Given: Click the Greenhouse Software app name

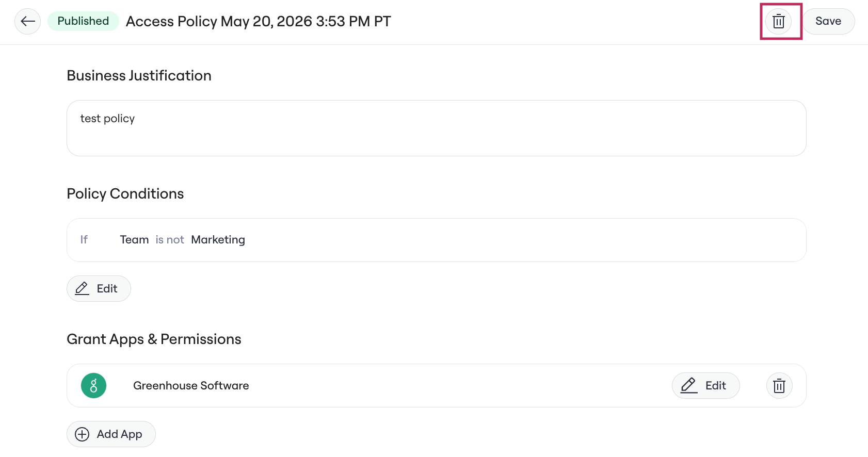Looking at the screenshot, I should click(x=191, y=386).
